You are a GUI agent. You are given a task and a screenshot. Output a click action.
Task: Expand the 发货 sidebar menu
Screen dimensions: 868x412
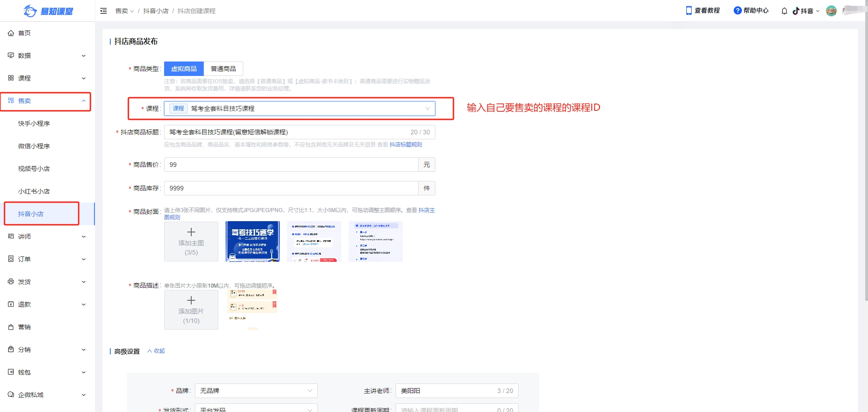coord(84,282)
